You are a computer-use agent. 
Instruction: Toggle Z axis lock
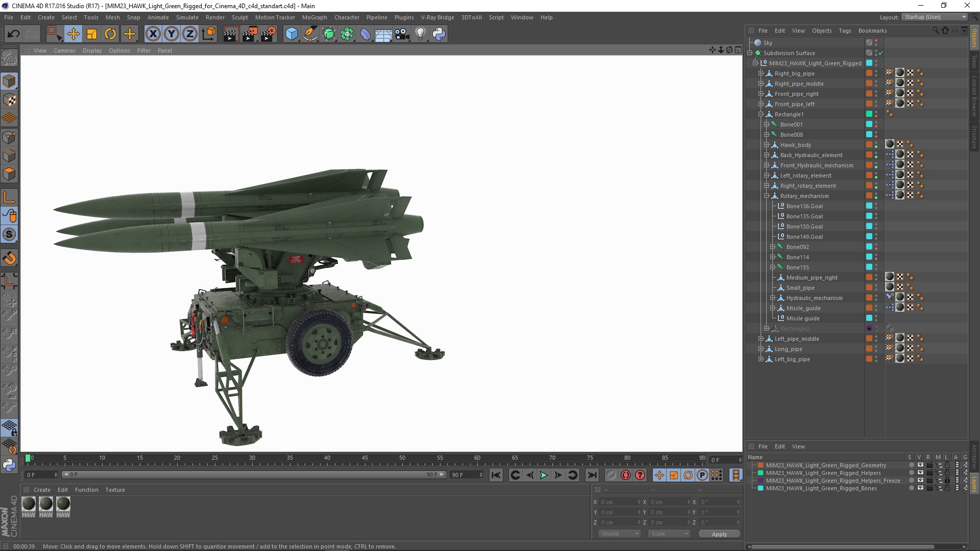pyautogui.click(x=190, y=34)
